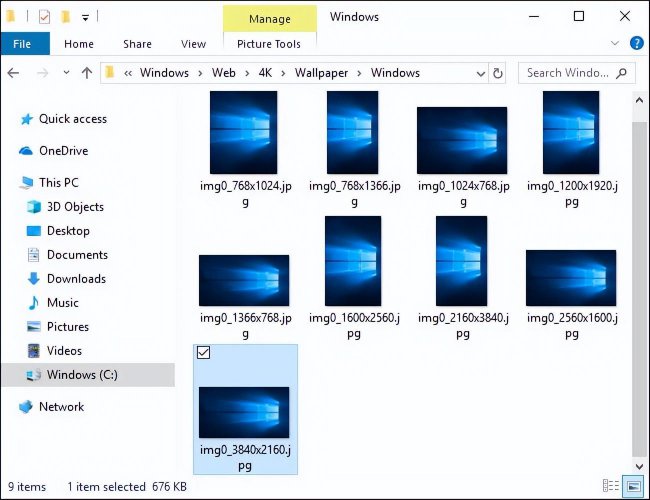Screen dimensions: 650x500
Task: Expand the ribbon with the chevron
Action: [x=615, y=43]
